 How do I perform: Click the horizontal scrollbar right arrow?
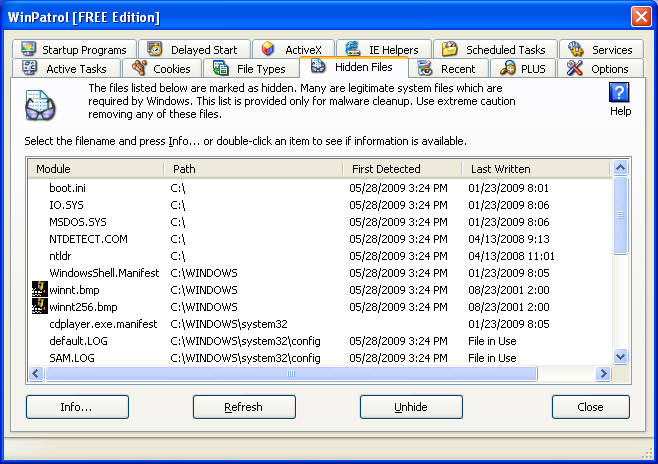(603, 373)
